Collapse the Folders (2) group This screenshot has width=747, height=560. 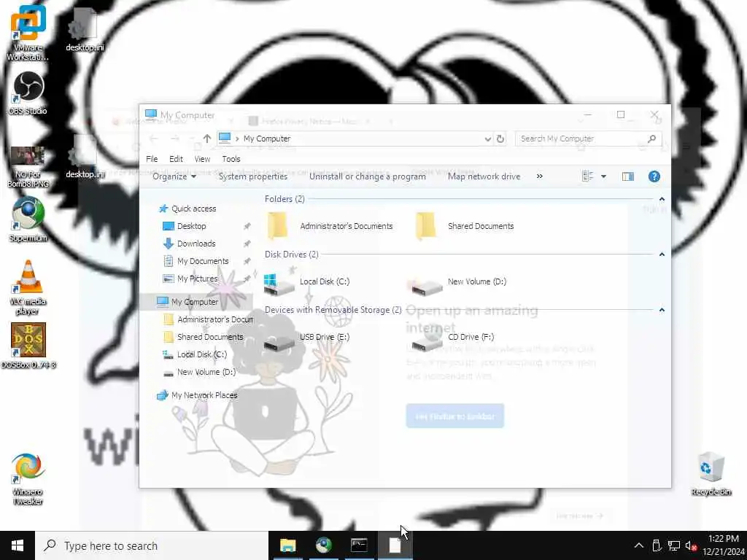coord(662,199)
